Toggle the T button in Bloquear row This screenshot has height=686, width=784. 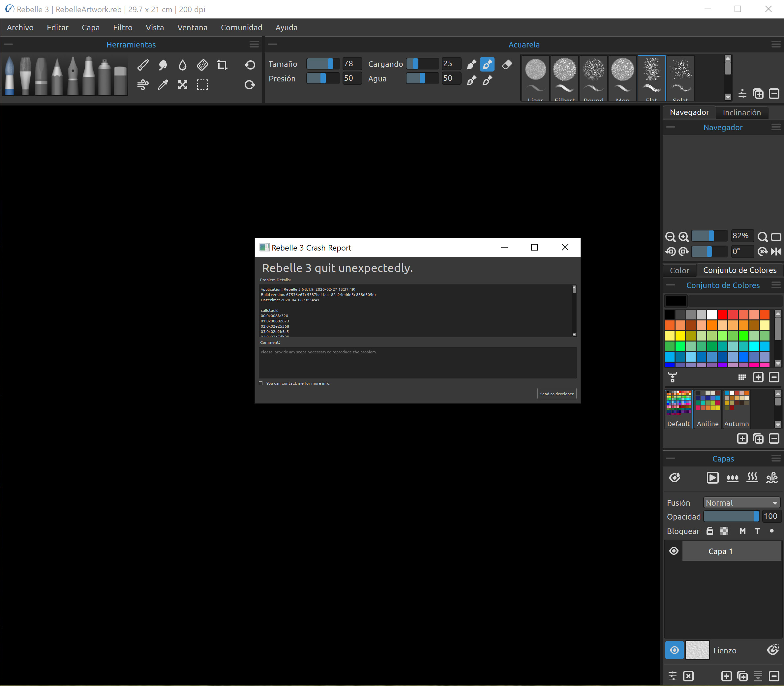pyautogui.click(x=757, y=531)
